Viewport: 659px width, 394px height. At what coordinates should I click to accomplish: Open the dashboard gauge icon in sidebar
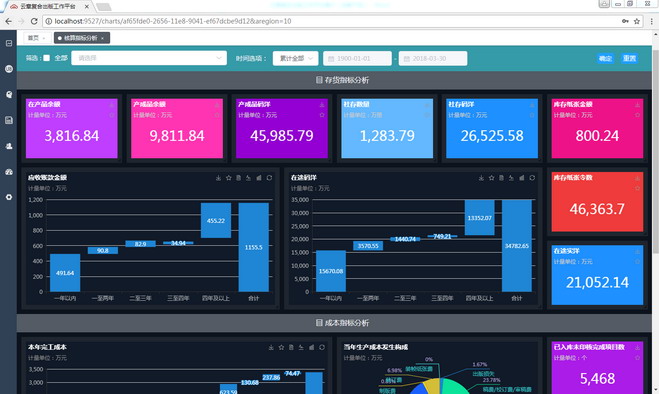point(9,172)
